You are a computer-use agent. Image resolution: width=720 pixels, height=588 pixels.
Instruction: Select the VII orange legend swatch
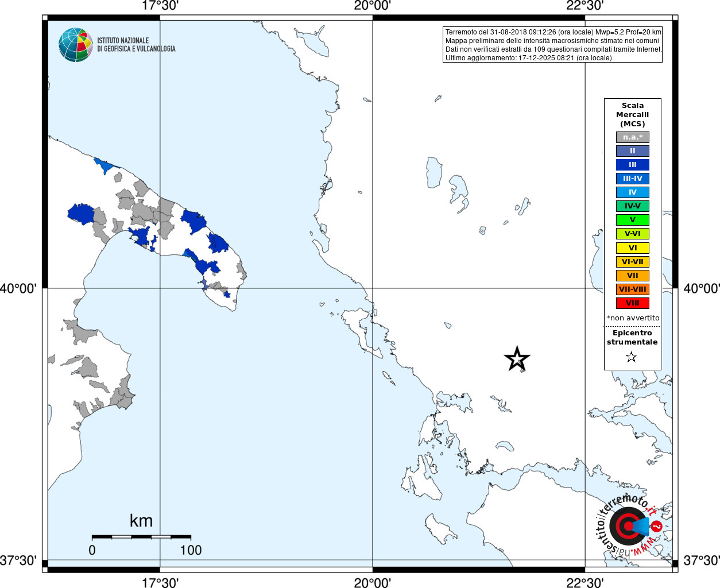(633, 276)
